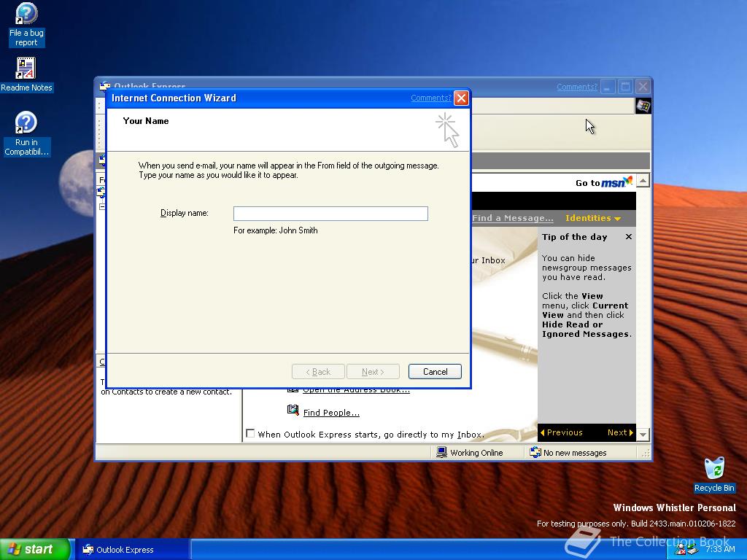
Task: Click the Find a Message... link
Action: [x=513, y=218]
